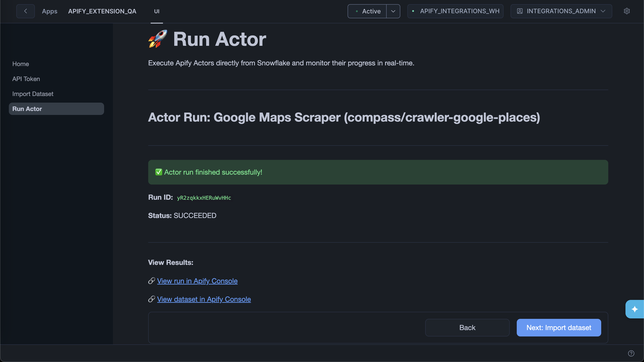This screenshot has height=362, width=644.
Task: Click the rocket icon in Run Actor header
Action: [157, 39]
